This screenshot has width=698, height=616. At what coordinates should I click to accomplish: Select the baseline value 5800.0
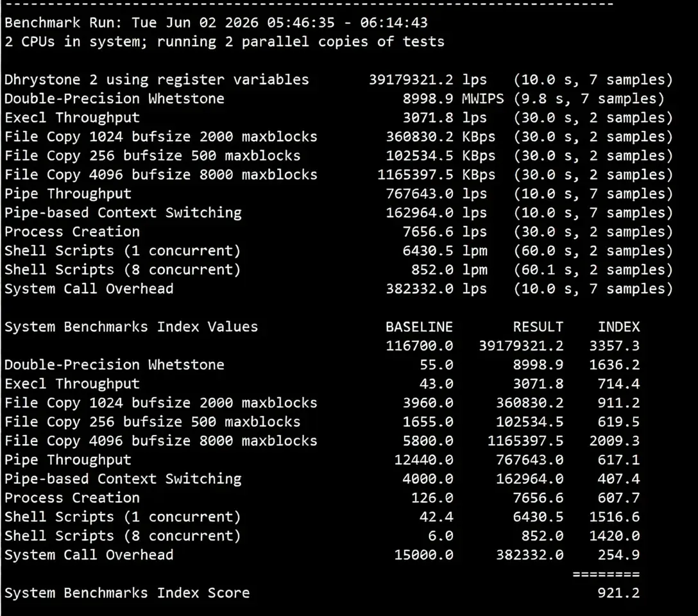[x=428, y=441]
